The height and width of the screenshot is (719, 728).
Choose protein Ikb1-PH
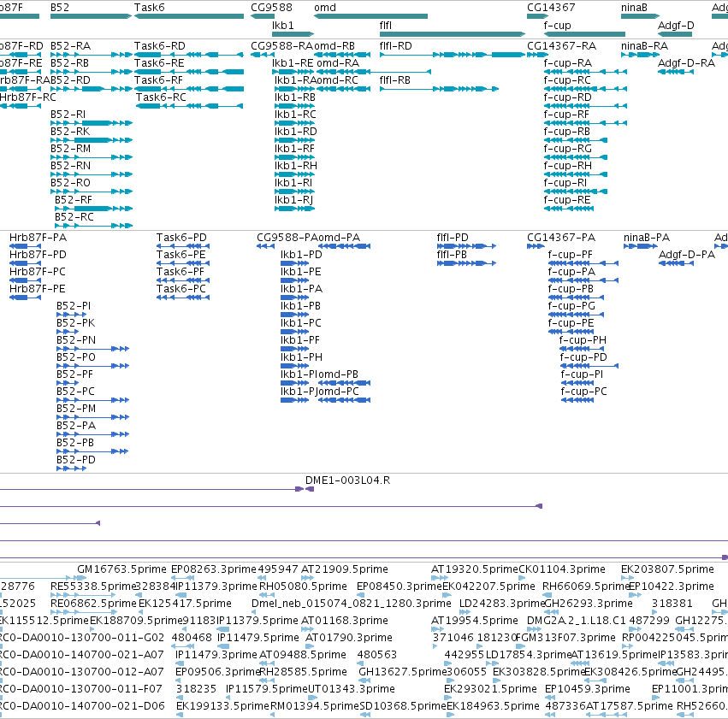pos(301,357)
